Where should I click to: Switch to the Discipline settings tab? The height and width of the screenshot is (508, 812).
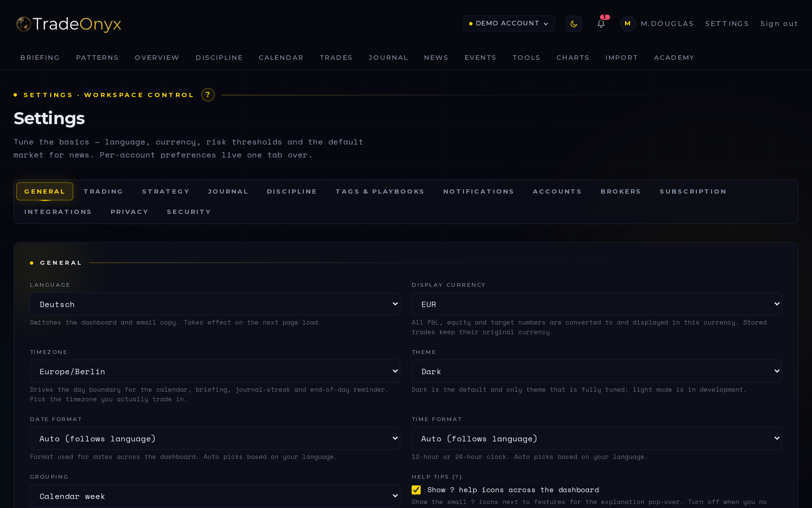tap(292, 192)
